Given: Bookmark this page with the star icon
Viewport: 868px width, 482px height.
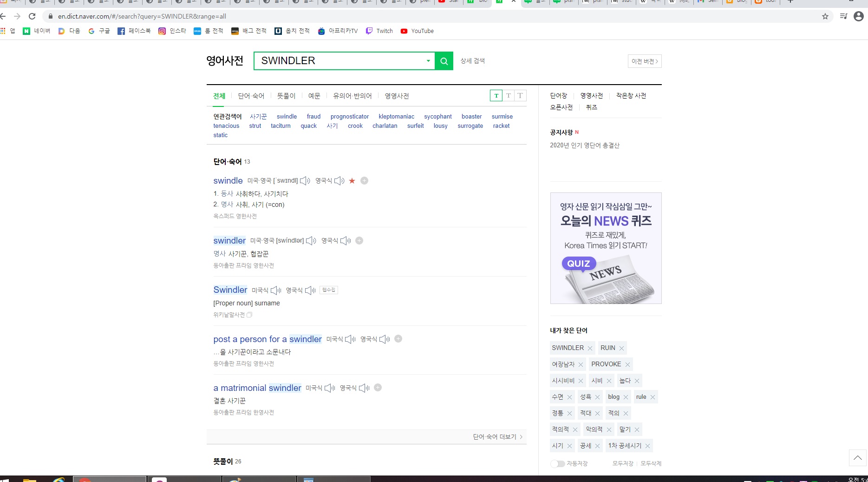Looking at the screenshot, I should 825,16.
